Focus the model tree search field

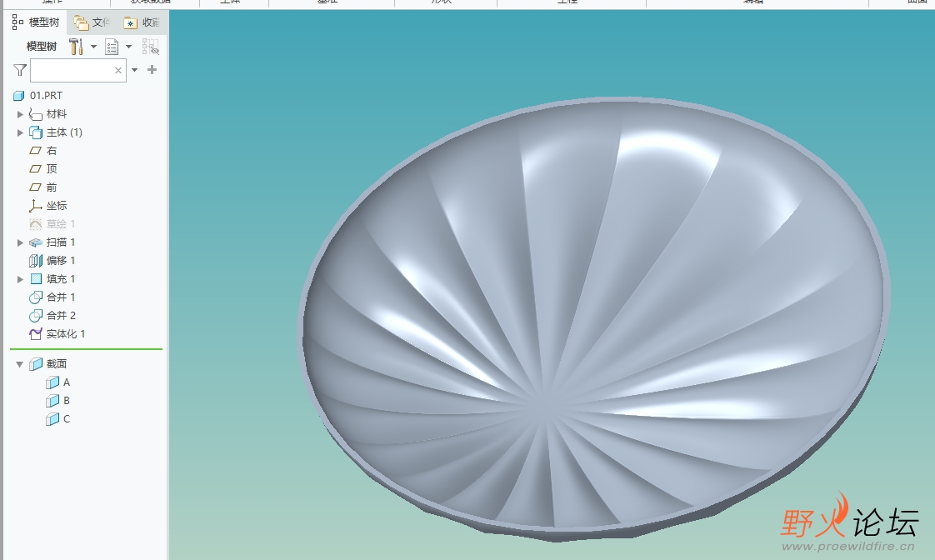(x=78, y=70)
